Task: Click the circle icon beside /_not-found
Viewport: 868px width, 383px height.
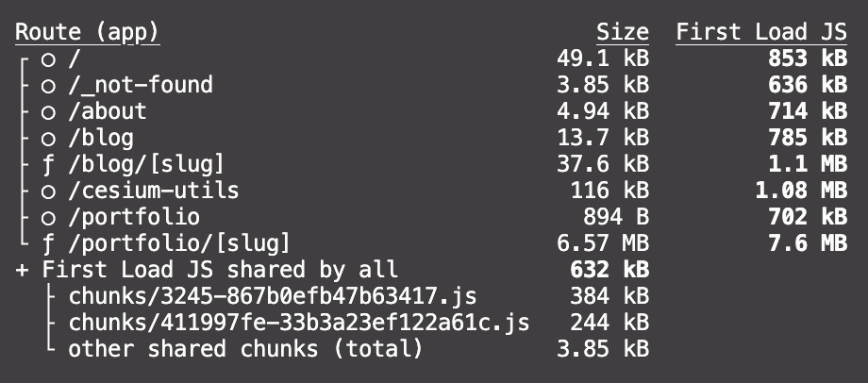Action: (x=48, y=86)
